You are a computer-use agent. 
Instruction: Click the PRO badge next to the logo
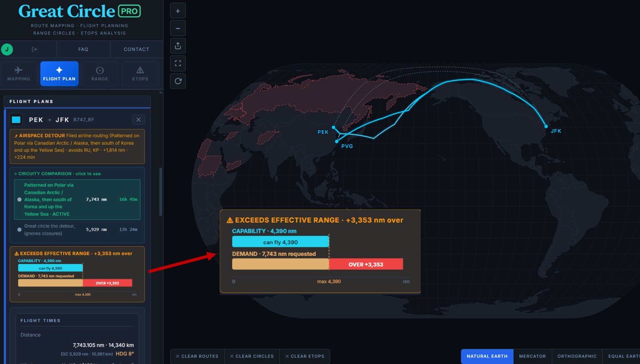[x=129, y=11]
